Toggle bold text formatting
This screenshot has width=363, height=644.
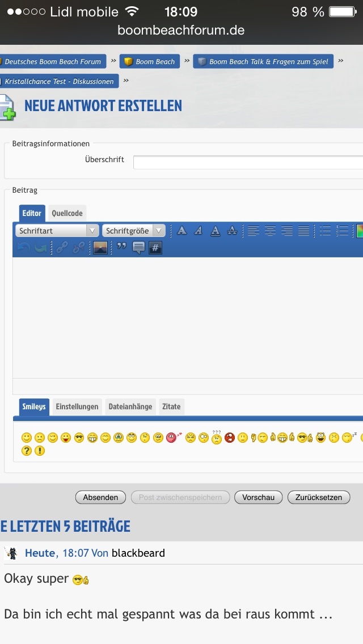tap(181, 231)
